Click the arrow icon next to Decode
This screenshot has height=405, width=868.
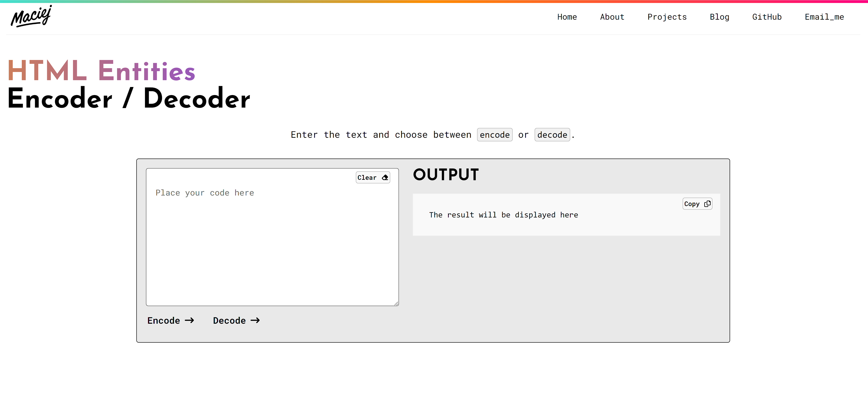(255, 320)
